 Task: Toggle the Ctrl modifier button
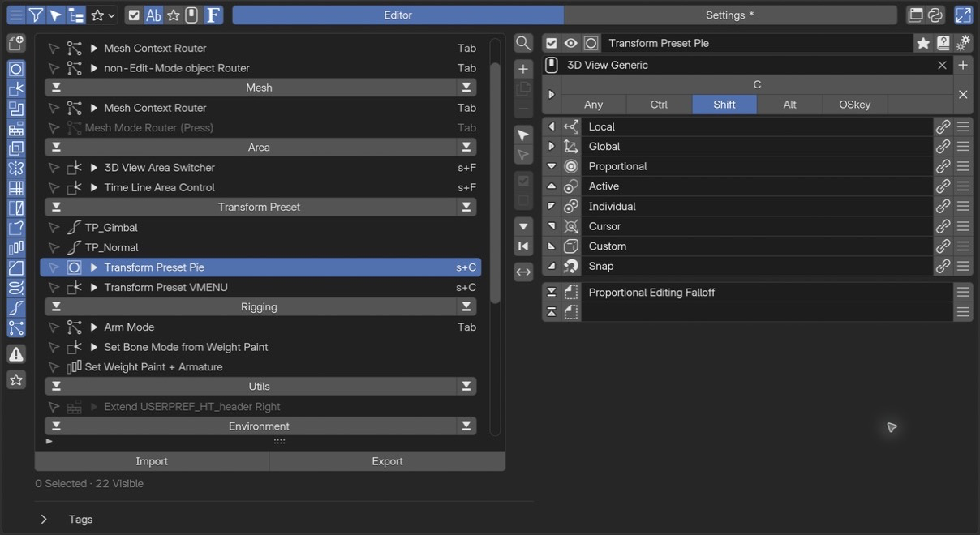tap(659, 105)
